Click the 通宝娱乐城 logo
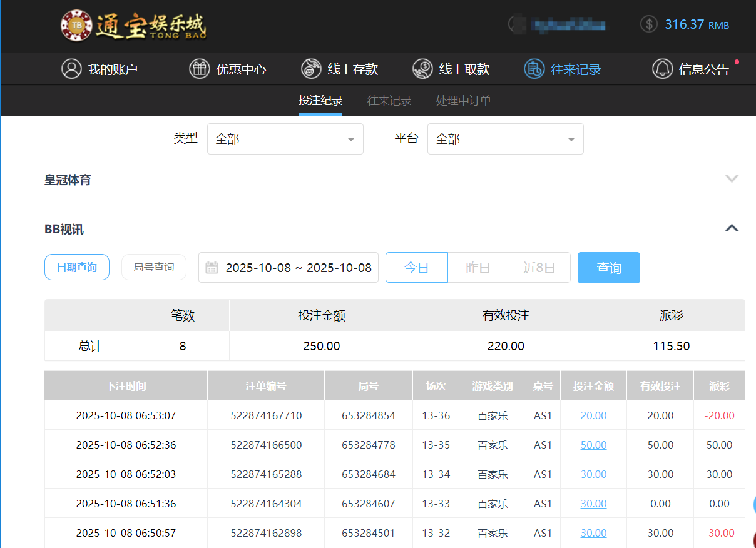Viewport: 756px width, 548px height. pyautogui.click(x=132, y=26)
